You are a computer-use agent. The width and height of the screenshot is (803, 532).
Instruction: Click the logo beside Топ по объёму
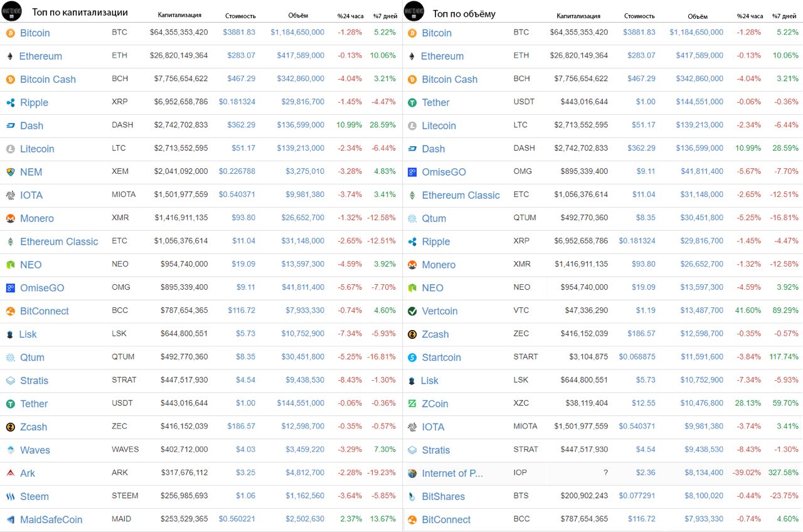click(x=414, y=11)
